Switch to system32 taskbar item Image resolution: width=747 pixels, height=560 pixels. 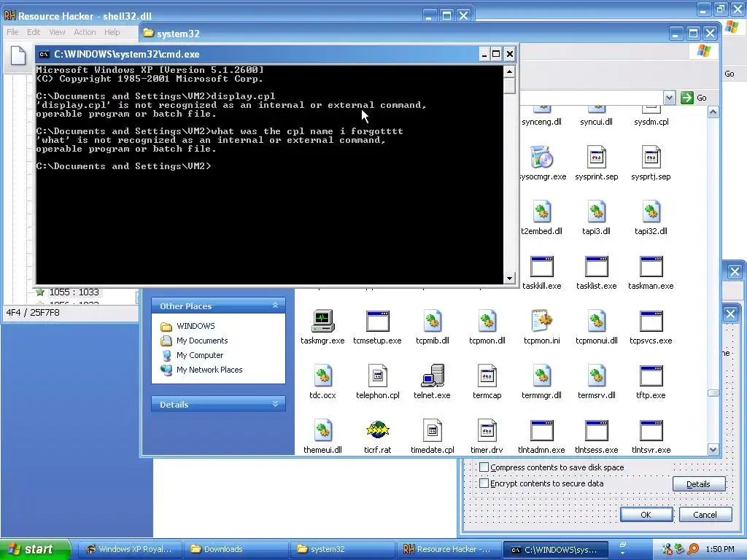(343, 549)
